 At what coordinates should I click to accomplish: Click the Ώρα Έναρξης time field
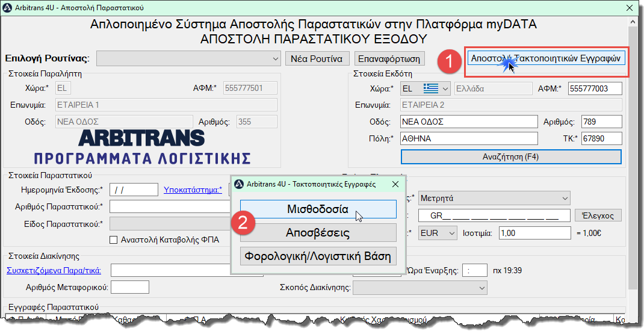(475, 270)
